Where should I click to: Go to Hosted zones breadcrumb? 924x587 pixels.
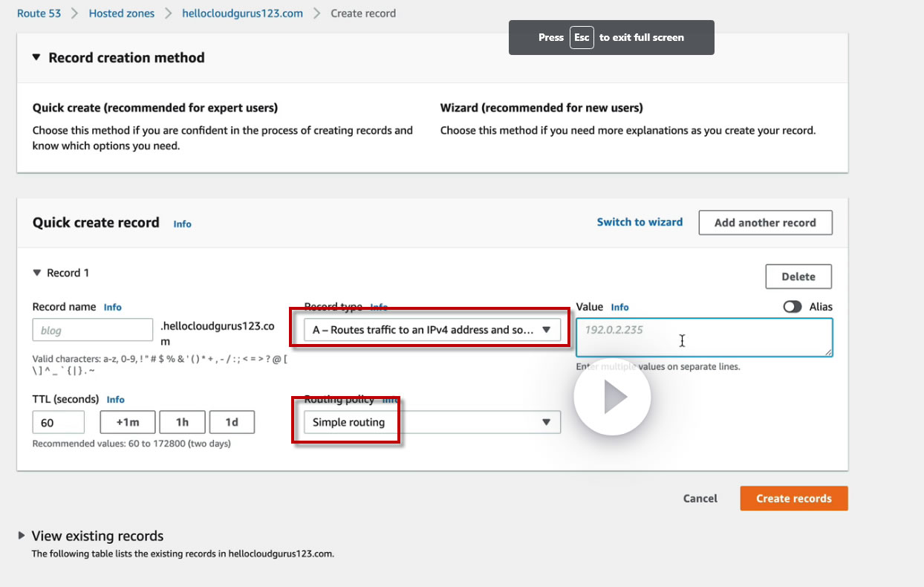coord(122,13)
